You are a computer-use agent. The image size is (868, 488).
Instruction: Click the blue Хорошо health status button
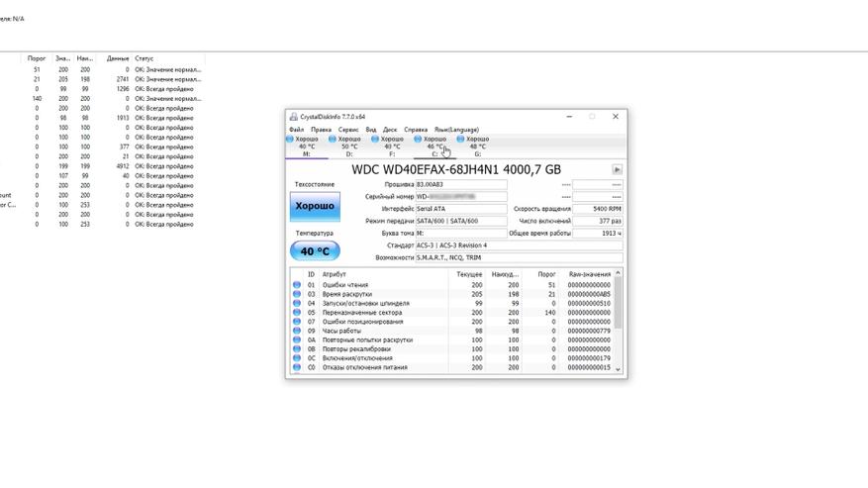click(315, 206)
